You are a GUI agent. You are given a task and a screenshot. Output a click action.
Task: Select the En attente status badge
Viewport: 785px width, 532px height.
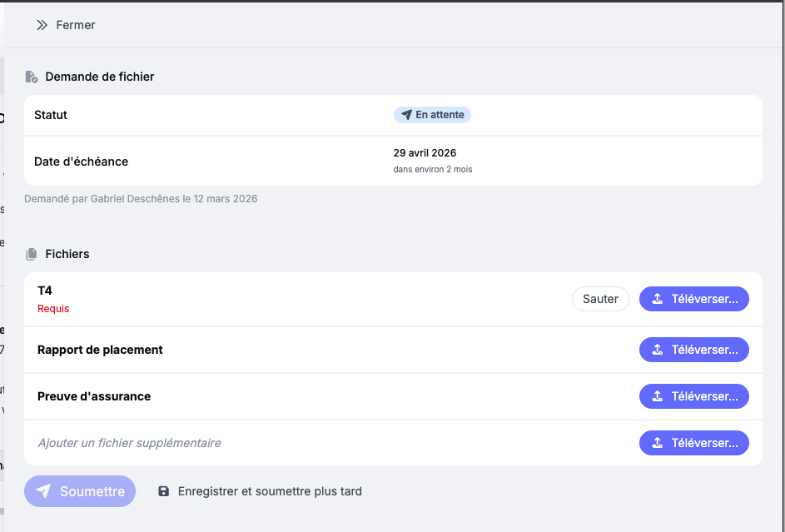[432, 115]
